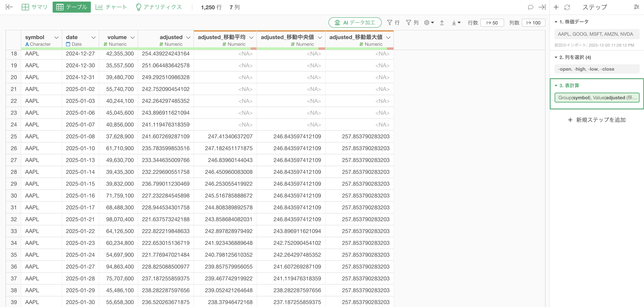The height and width of the screenshot is (307, 644).
Task: Open the table settings gear menu
Action: (429, 23)
